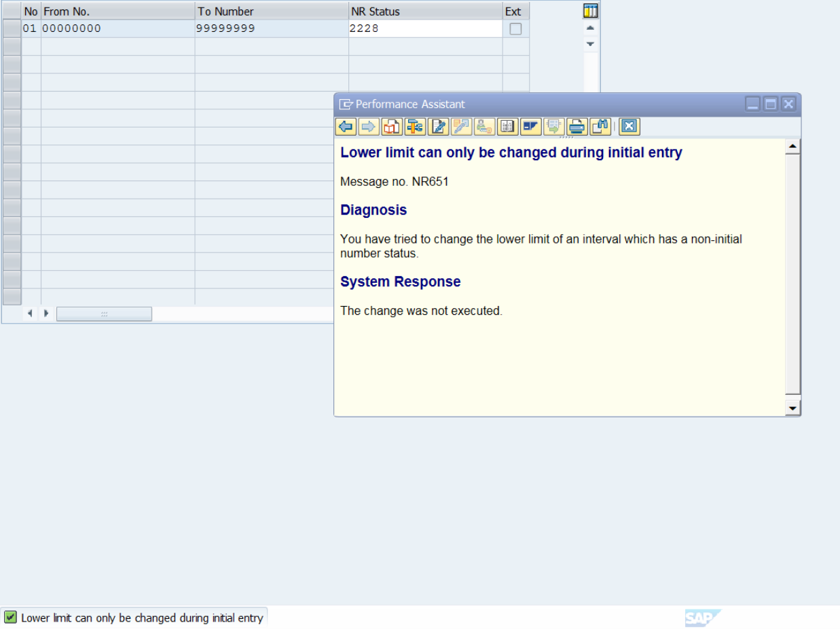Maximize the Performance Assistant window
Image resolution: width=840 pixels, height=629 pixels.
tap(770, 104)
